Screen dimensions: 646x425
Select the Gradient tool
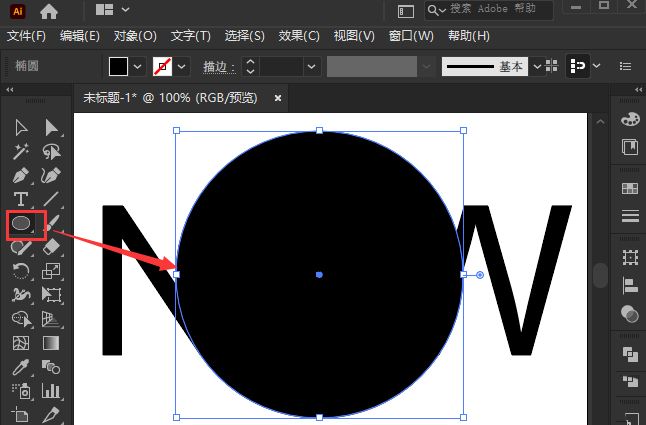(51, 343)
